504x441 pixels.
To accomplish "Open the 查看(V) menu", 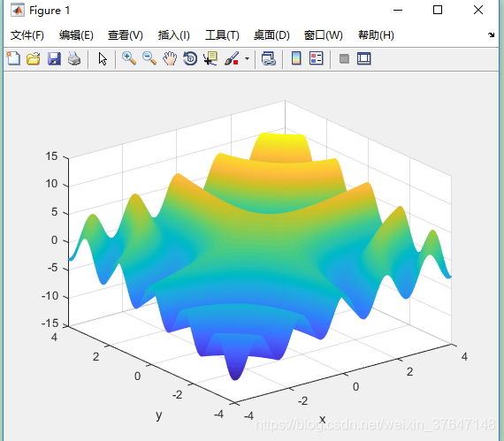I will click(126, 35).
